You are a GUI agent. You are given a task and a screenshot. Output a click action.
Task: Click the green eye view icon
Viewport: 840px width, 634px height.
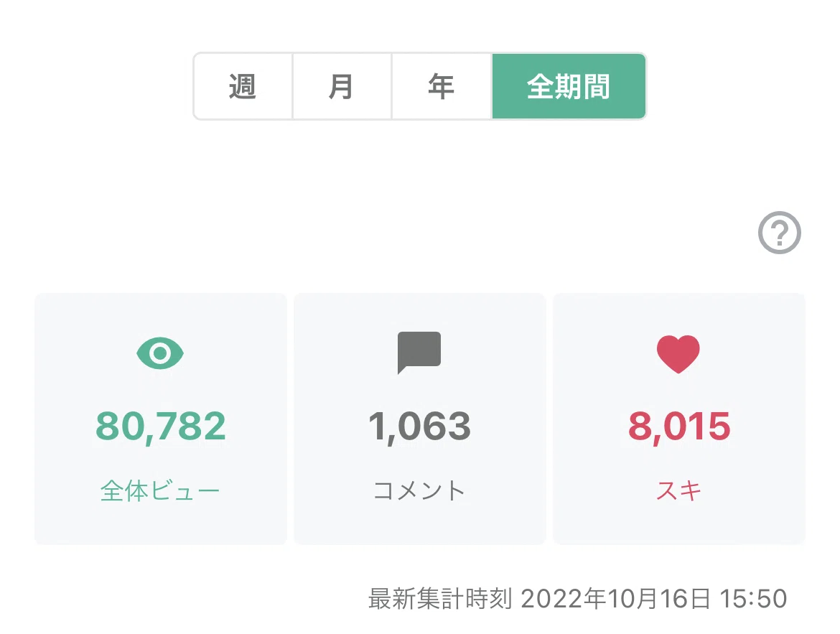(x=160, y=353)
